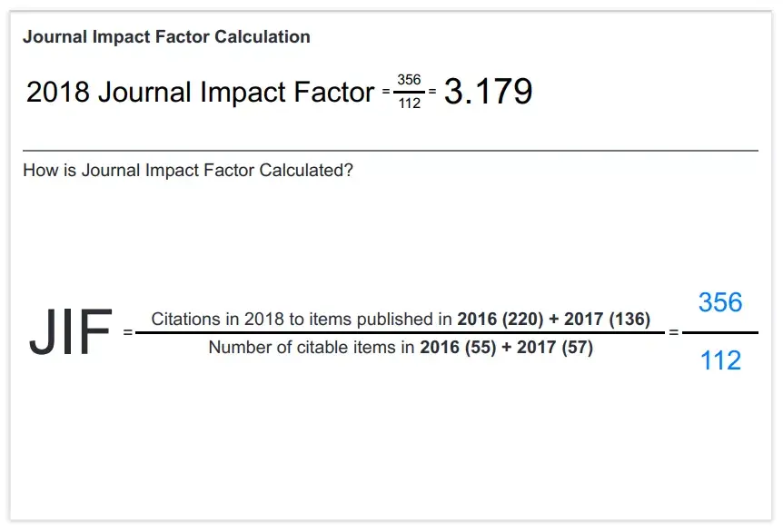
Task: Select the "2018 Journal Impact Factor" label
Action: point(200,92)
